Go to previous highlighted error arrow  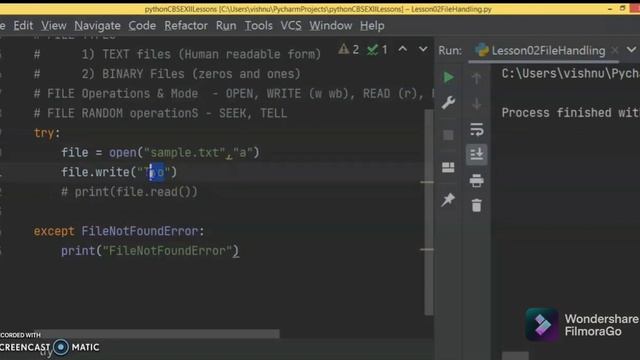(402, 49)
